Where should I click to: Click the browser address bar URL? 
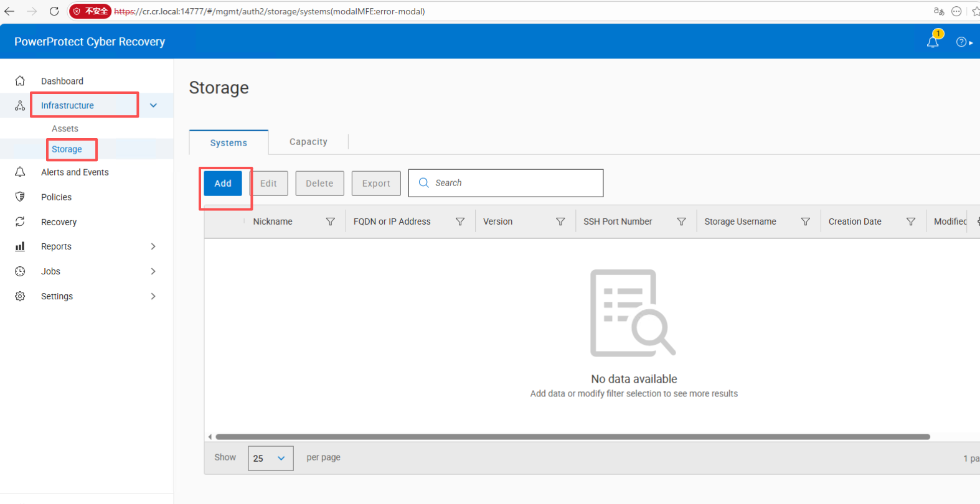(270, 11)
